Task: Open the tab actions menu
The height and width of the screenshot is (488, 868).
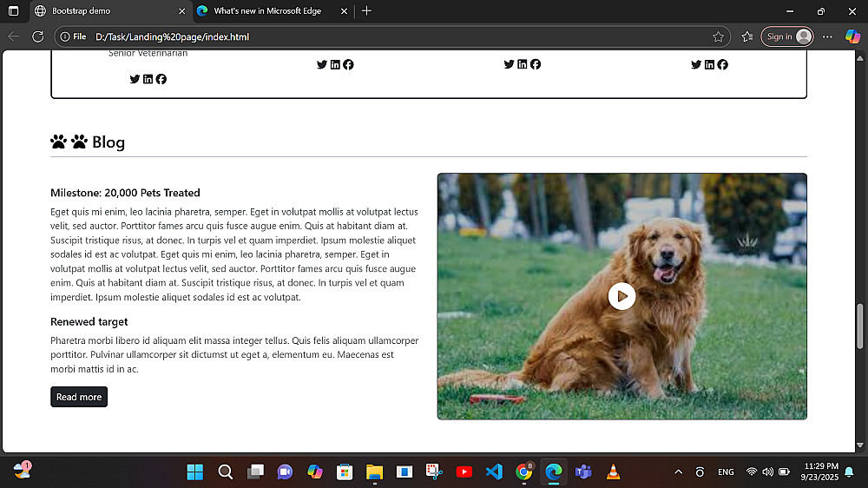Action: tap(13, 11)
